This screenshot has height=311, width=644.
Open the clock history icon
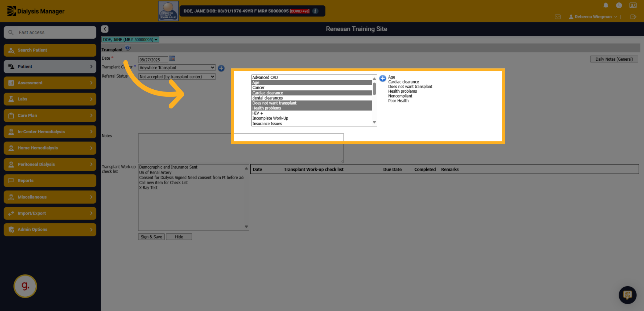coord(619,5)
